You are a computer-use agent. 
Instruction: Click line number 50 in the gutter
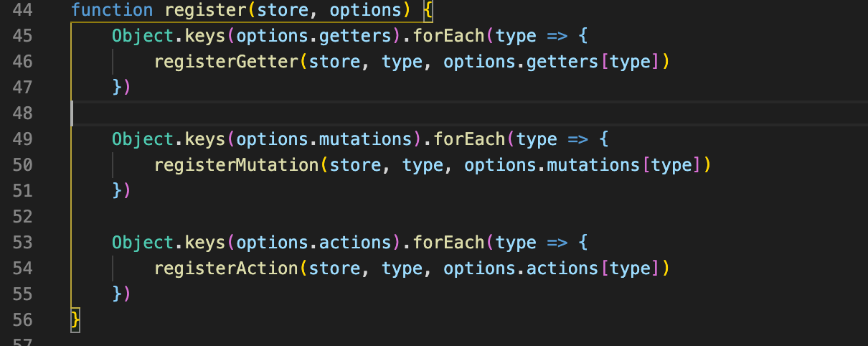[23, 165]
